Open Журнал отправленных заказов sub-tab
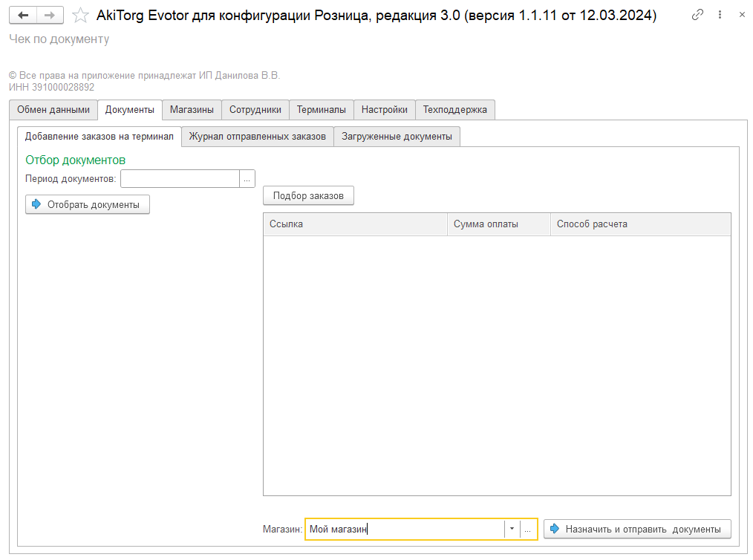 tap(258, 137)
